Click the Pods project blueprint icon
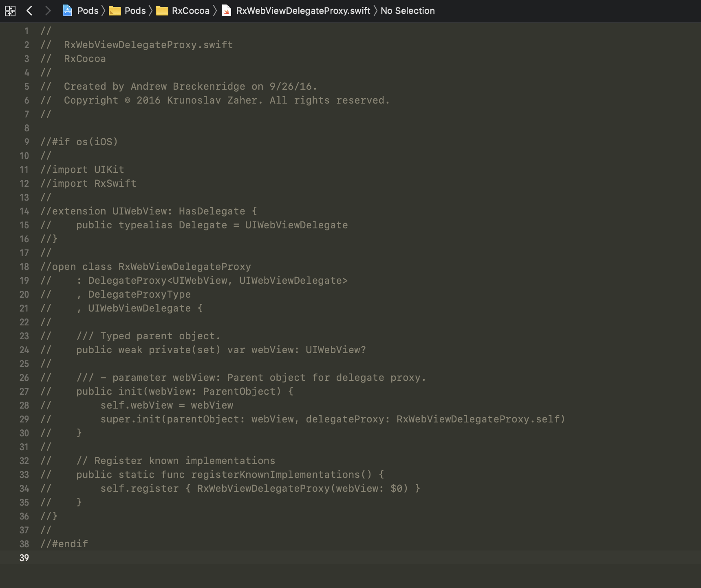The height and width of the screenshot is (588, 701). point(68,11)
